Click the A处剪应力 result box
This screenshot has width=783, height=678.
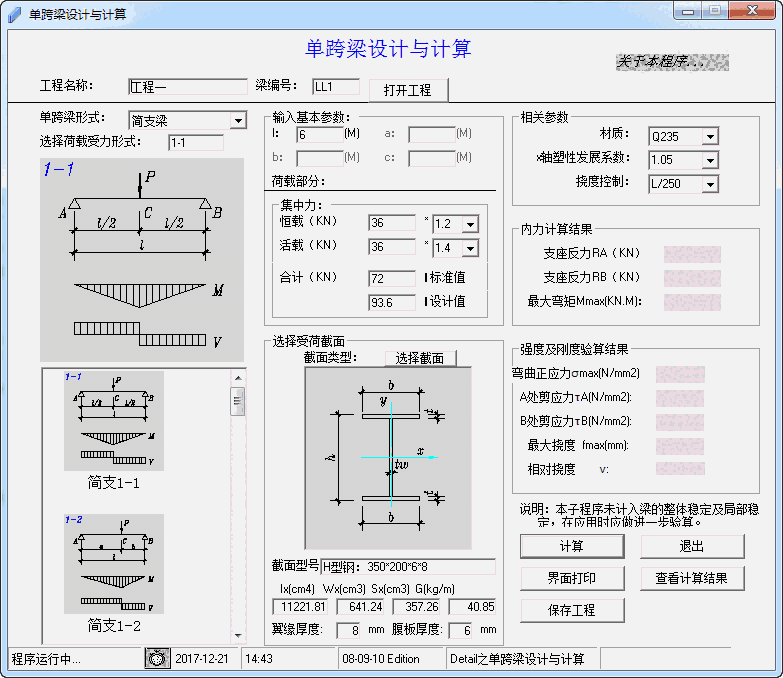(680, 398)
